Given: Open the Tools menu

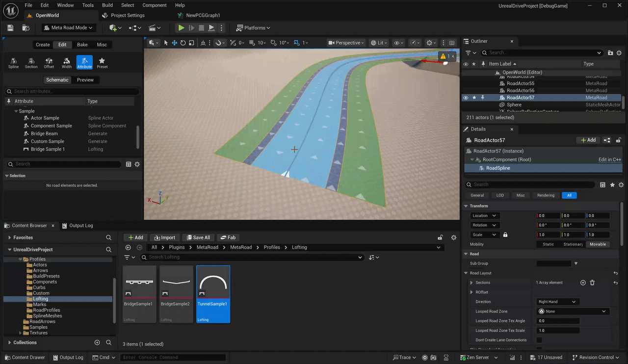Looking at the screenshot, I should pos(88,5).
